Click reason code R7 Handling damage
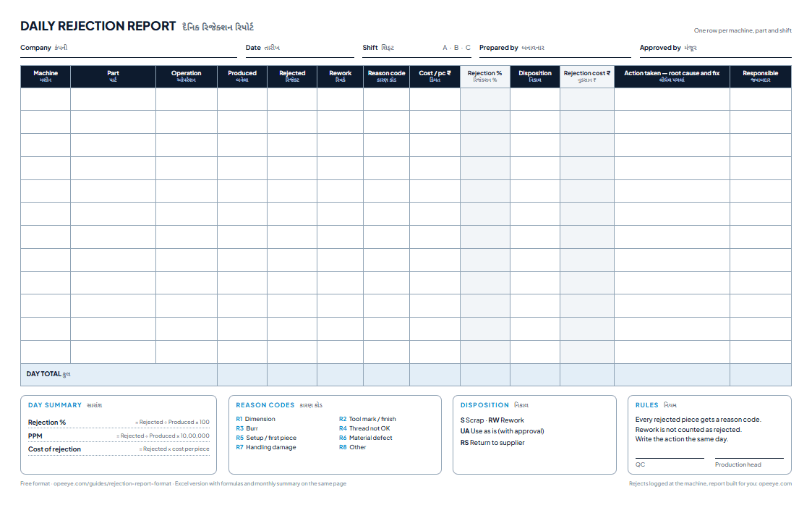 (x=266, y=447)
